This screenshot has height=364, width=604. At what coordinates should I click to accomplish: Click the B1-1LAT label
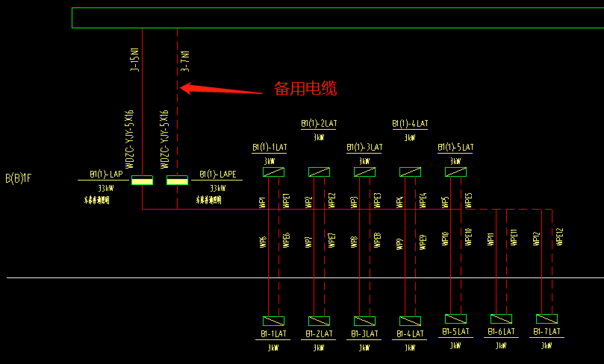pos(273,334)
